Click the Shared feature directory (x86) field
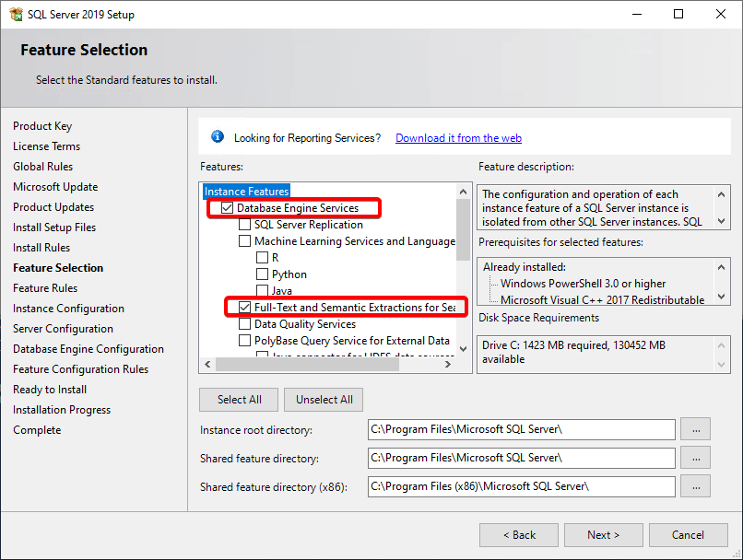The width and height of the screenshot is (743, 560). point(521,486)
